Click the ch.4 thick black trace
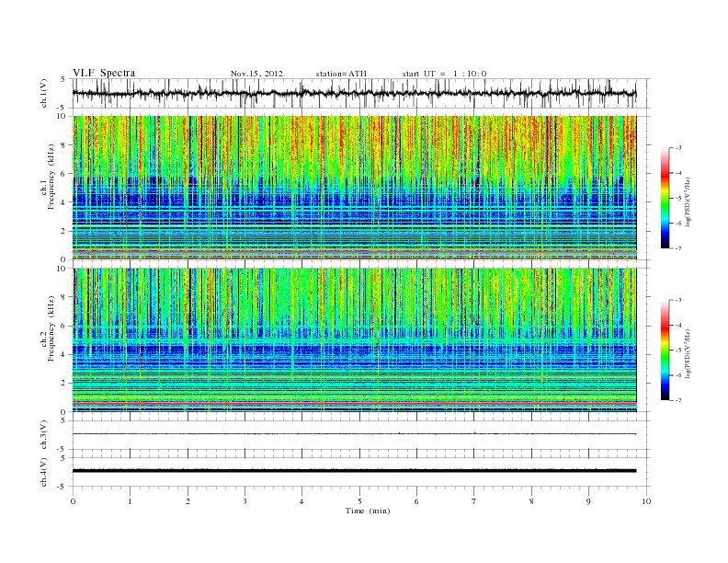Screen dimensions: 728x563 point(354,471)
